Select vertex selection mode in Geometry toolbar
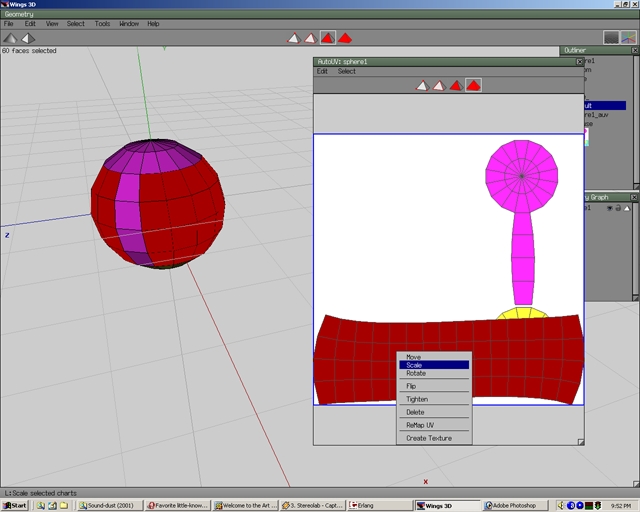 [294, 38]
